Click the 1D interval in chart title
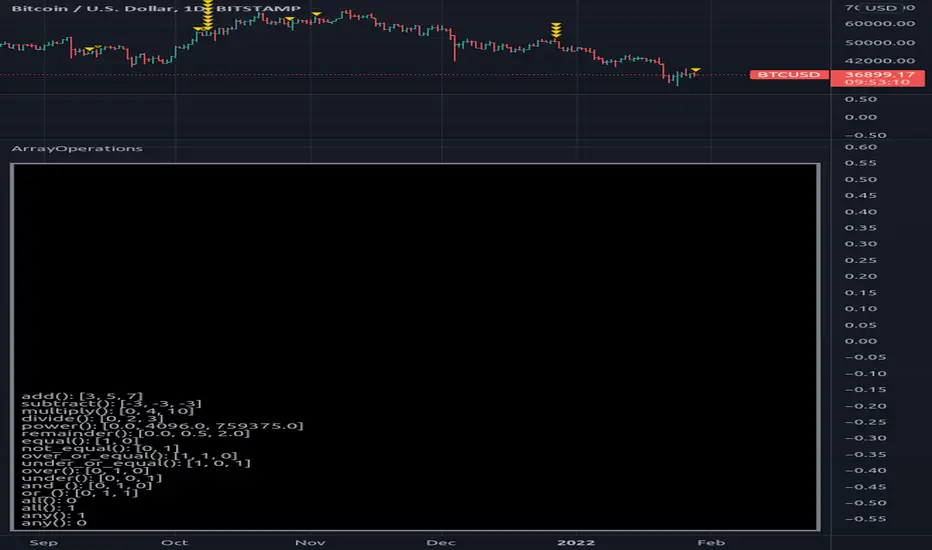The width and height of the screenshot is (932, 550). coord(193,8)
